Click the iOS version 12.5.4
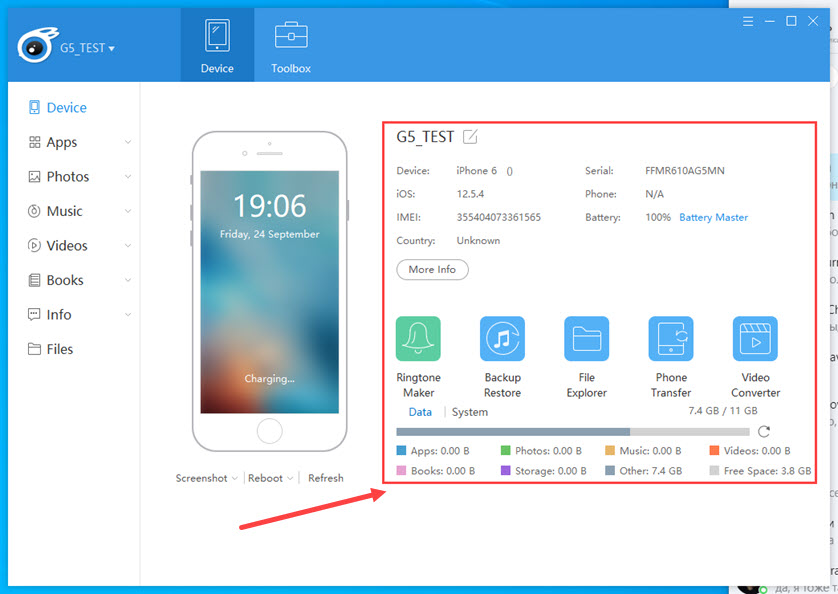The width and height of the screenshot is (838, 594). click(x=470, y=194)
